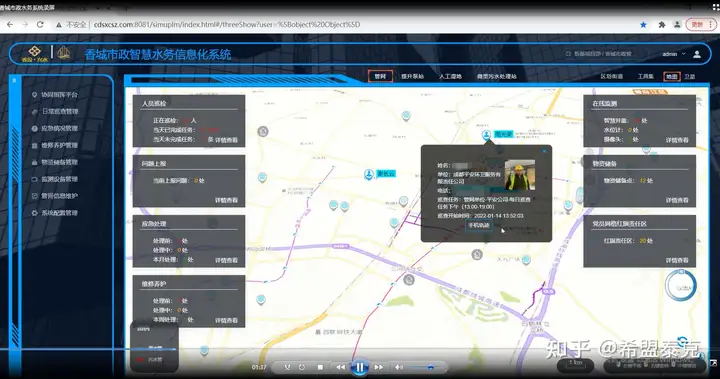Stop playback using the square stop button
Image resolution: width=720 pixels, height=379 pixels.
tap(320, 367)
